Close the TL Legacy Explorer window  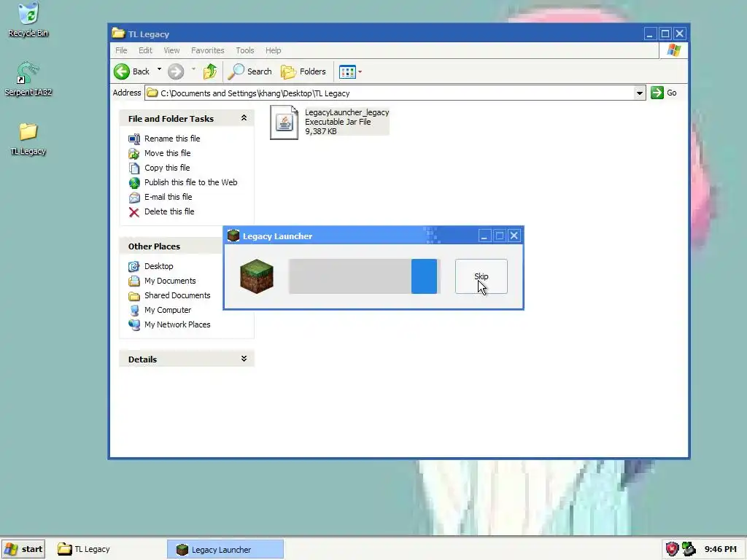pos(680,34)
